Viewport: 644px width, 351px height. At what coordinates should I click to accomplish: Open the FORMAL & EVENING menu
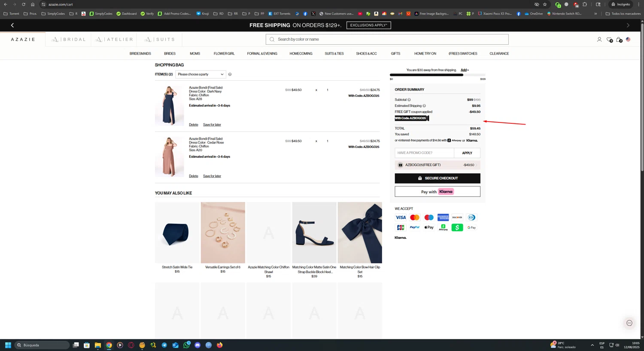click(262, 54)
